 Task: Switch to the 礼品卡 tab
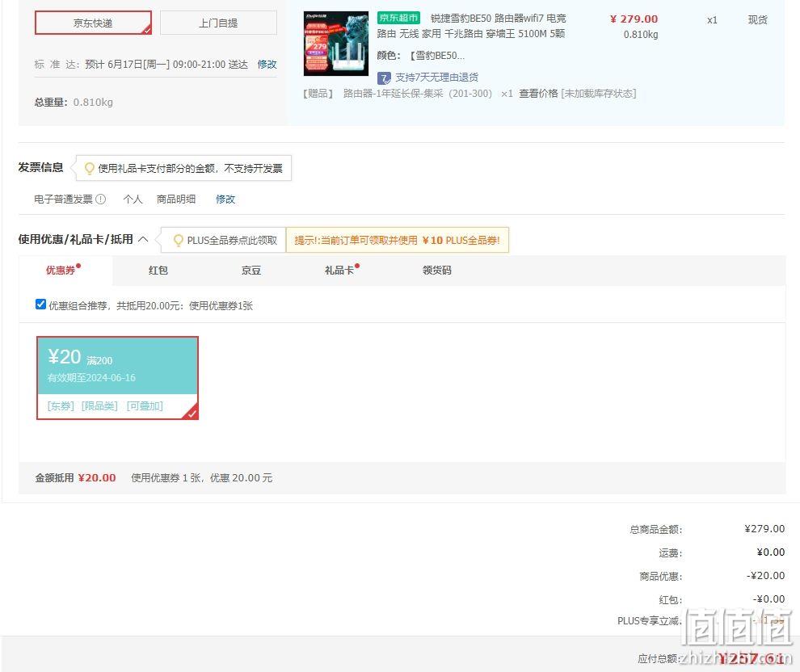(339, 271)
